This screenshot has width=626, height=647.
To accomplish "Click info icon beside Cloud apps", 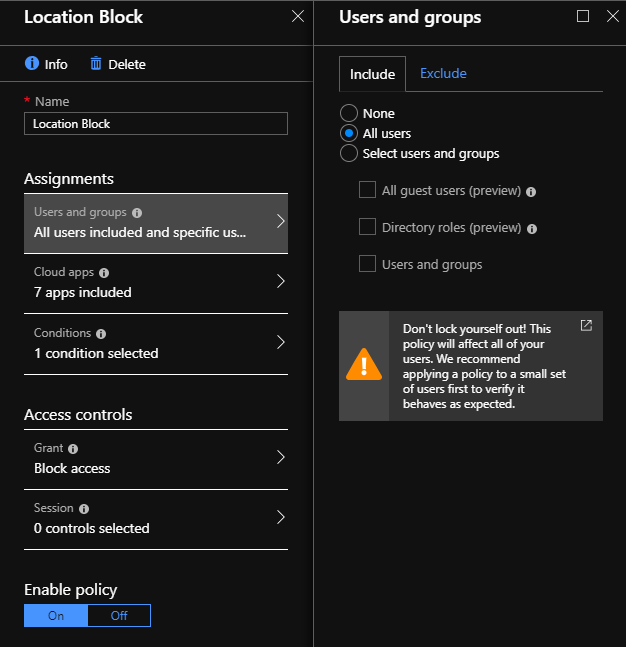I will pyautogui.click(x=104, y=273).
